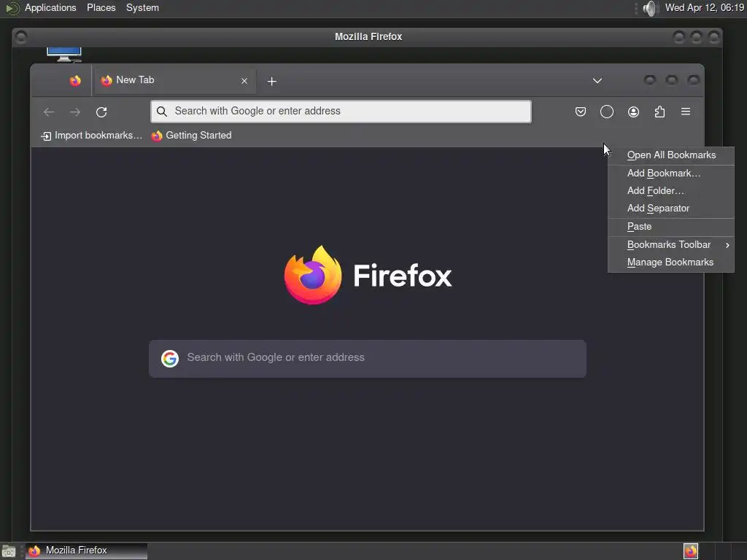Open Save to Pocket button

(x=580, y=112)
